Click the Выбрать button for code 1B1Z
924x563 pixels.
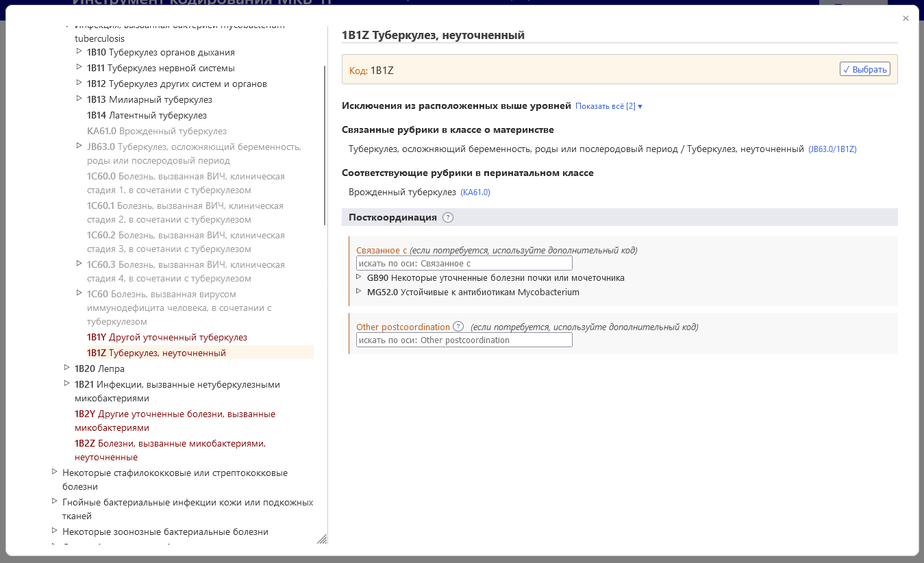tap(865, 69)
